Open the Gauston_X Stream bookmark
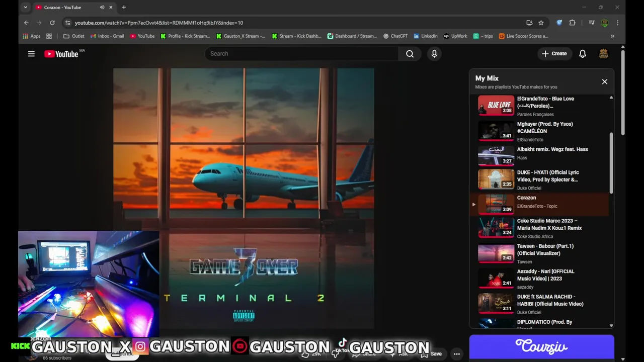This screenshot has height=362, width=644. point(240,36)
